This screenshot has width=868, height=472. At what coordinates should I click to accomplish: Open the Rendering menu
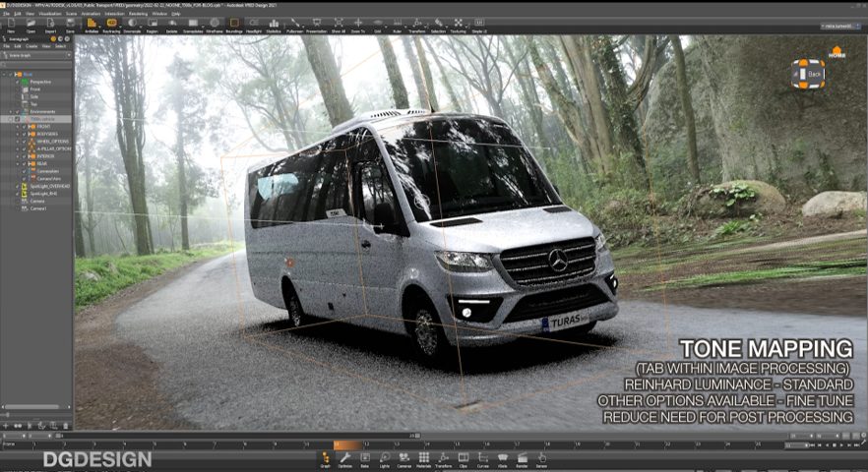pos(137,14)
